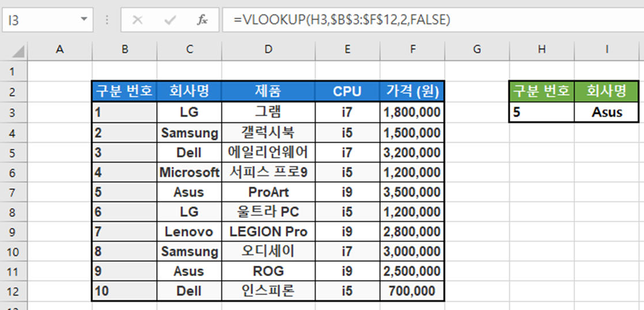This screenshot has height=310, width=644.
Task: Click the price cell 2,800,000
Action: (412, 232)
